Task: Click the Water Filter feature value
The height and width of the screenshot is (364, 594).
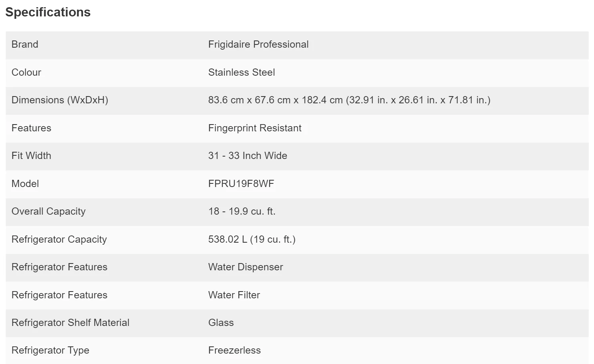Action: click(x=234, y=295)
